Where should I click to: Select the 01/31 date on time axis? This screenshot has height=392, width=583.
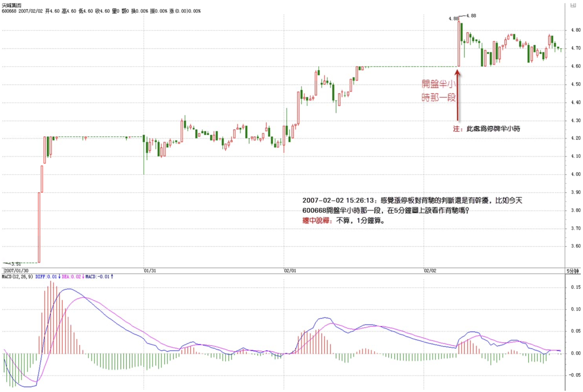coord(150,271)
